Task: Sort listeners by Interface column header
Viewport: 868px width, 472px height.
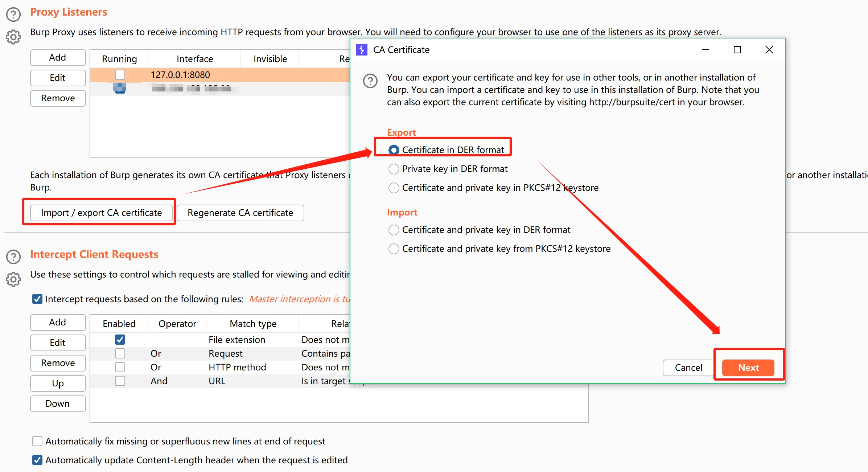Action: [195, 59]
